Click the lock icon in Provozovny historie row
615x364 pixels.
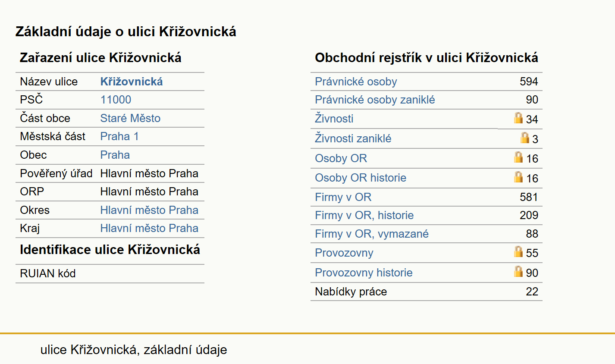tap(518, 271)
